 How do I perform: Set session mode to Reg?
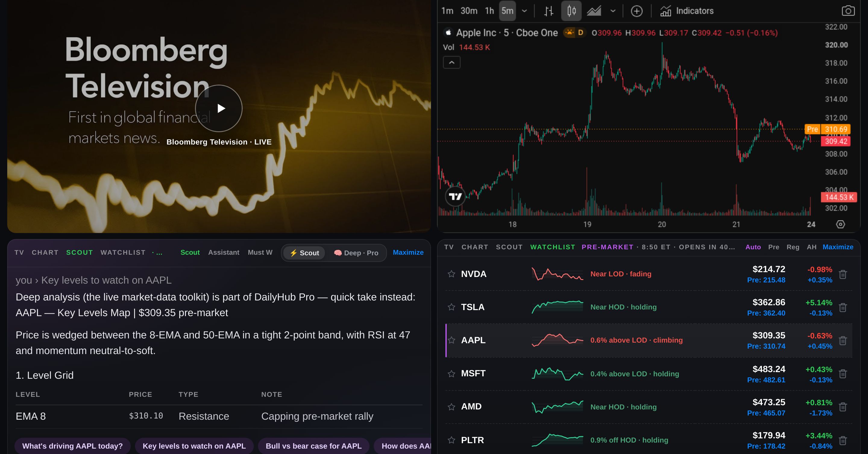click(793, 247)
